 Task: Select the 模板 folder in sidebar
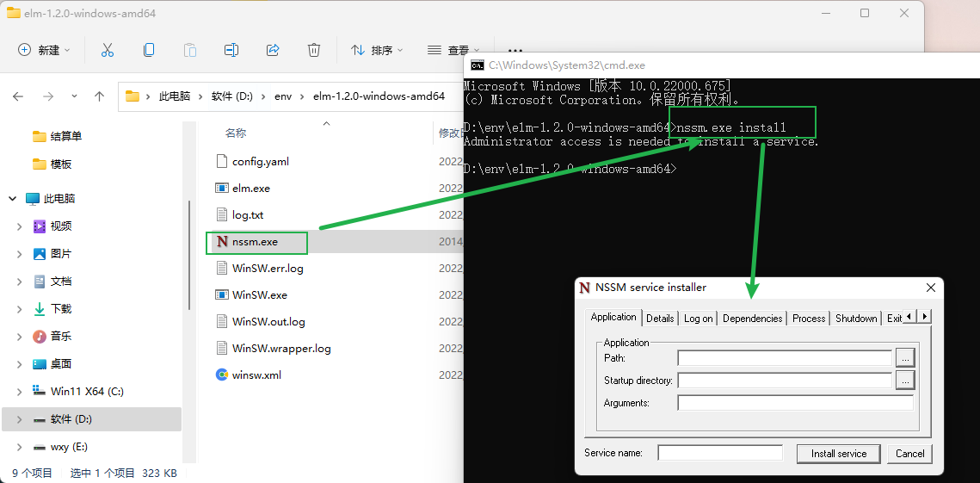[x=52, y=164]
